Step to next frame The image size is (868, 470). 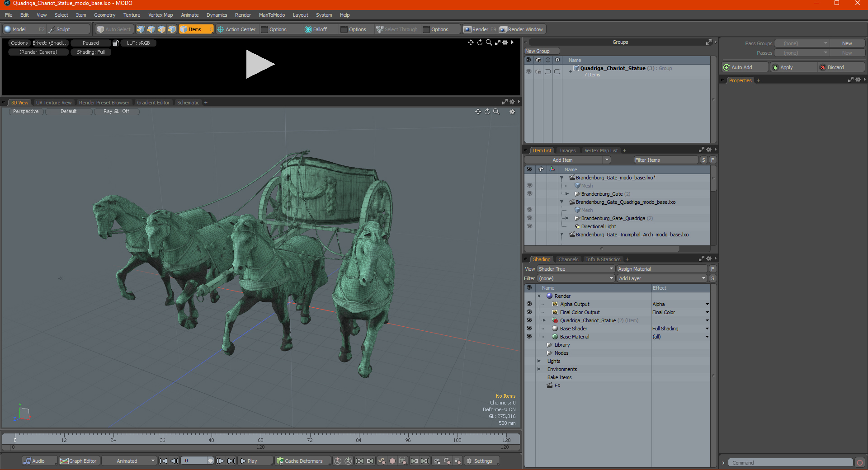220,461
